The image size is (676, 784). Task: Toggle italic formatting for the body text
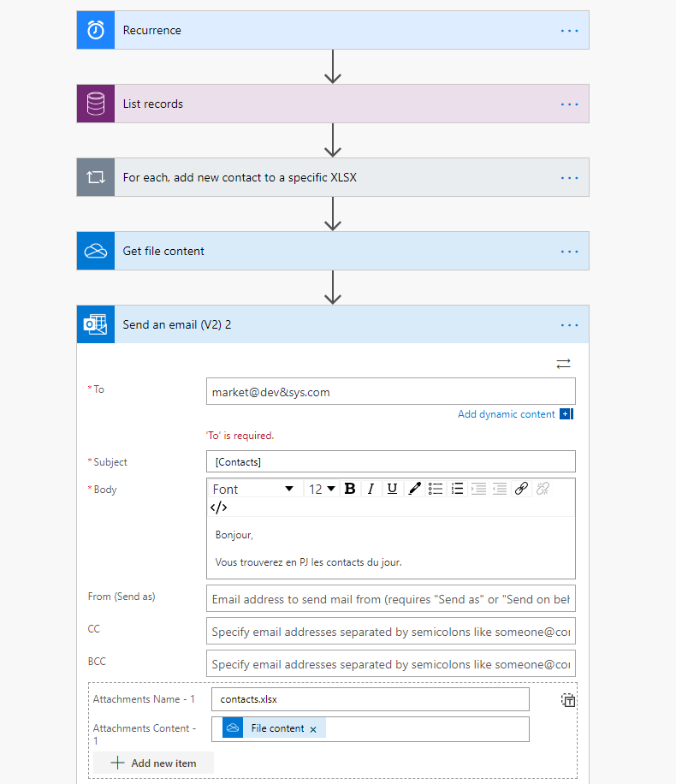click(371, 489)
